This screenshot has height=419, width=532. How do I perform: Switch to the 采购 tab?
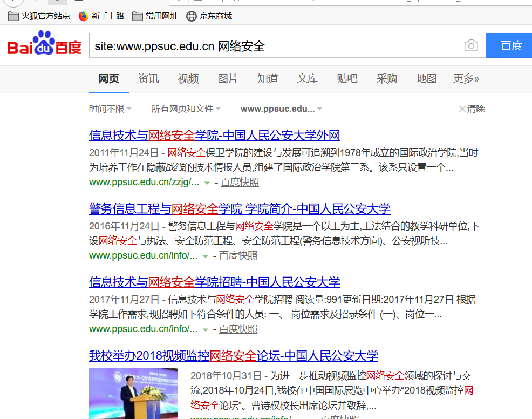387,79
